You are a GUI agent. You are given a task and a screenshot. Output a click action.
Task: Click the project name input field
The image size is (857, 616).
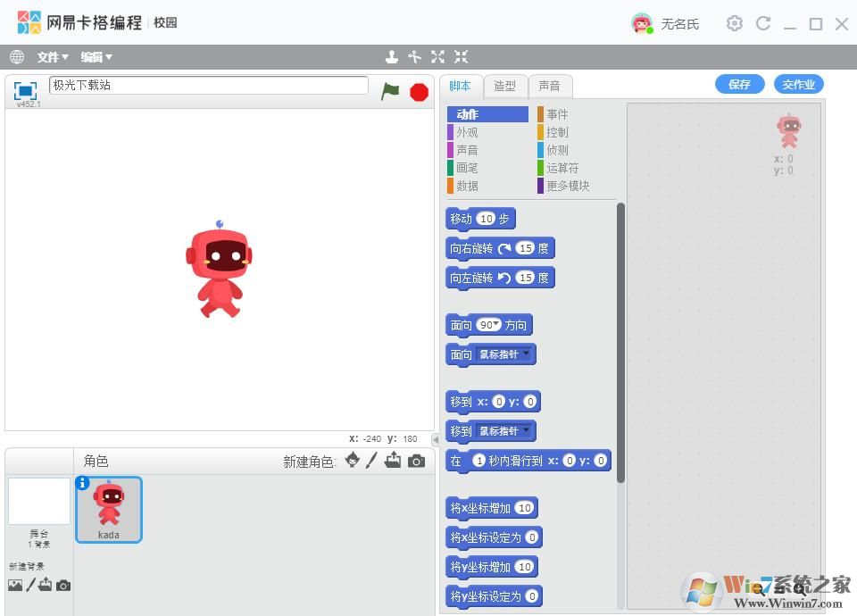pyautogui.click(x=208, y=86)
